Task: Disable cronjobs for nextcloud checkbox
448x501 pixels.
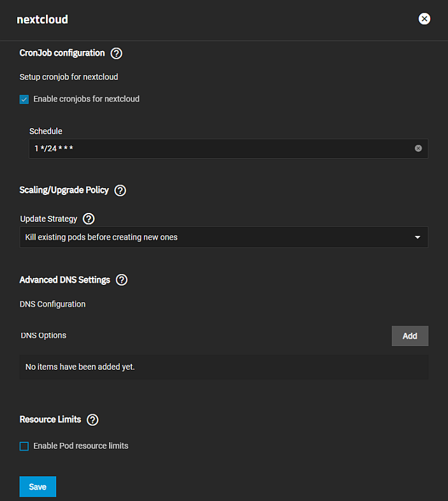Action: coord(24,99)
